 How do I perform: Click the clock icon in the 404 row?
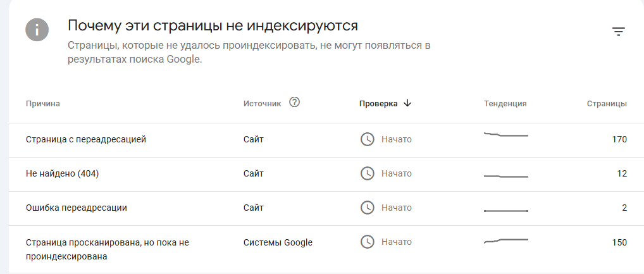coord(367,173)
